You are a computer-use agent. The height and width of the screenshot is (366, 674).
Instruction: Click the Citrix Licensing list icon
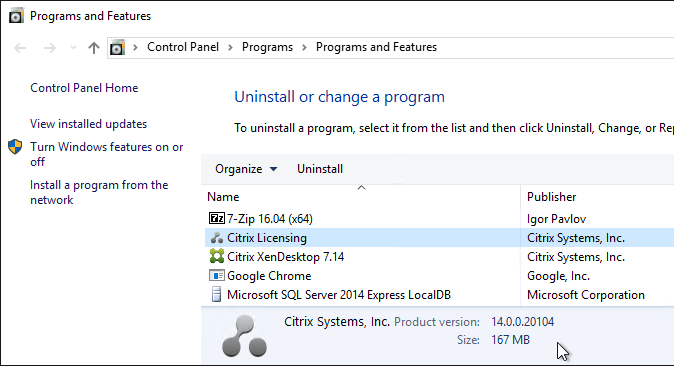(217, 237)
